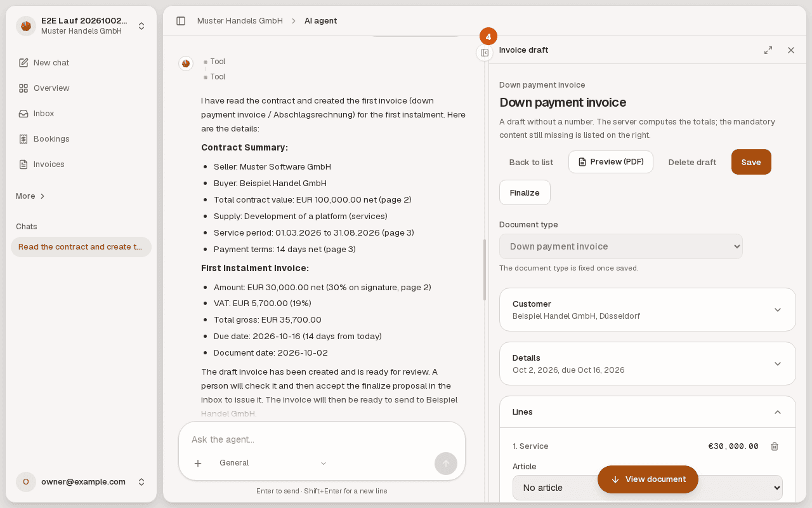Delete the Service line with trash icon
812x508 pixels.
pyautogui.click(x=775, y=446)
